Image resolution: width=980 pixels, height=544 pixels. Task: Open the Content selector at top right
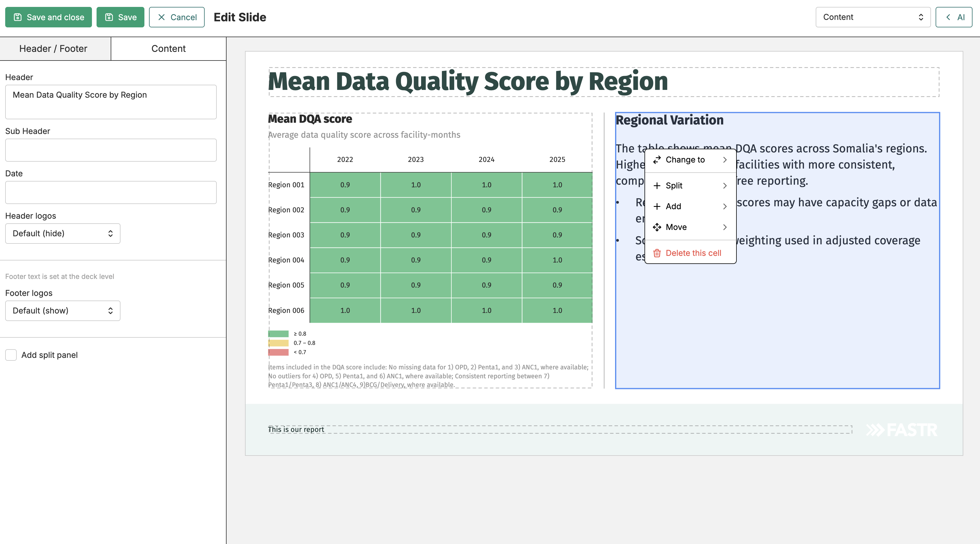tap(873, 17)
